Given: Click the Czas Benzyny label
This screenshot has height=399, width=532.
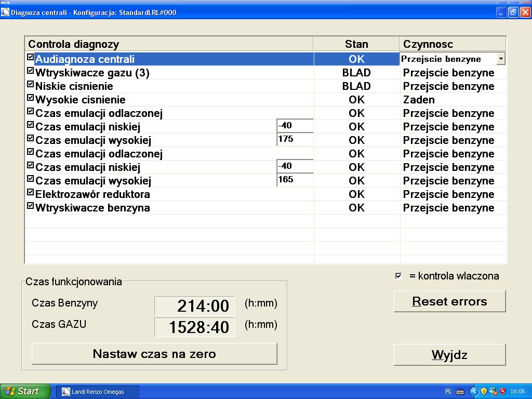Looking at the screenshot, I should tap(64, 303).
